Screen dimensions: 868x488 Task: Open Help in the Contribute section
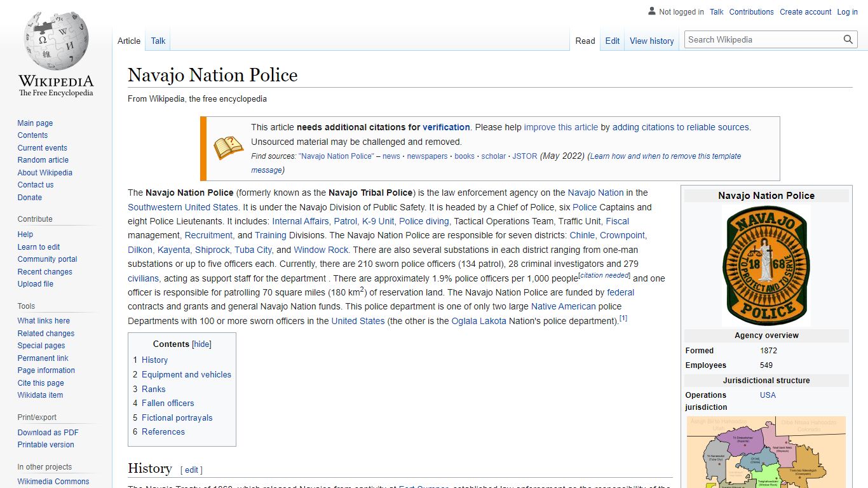(x=25, y=234)
